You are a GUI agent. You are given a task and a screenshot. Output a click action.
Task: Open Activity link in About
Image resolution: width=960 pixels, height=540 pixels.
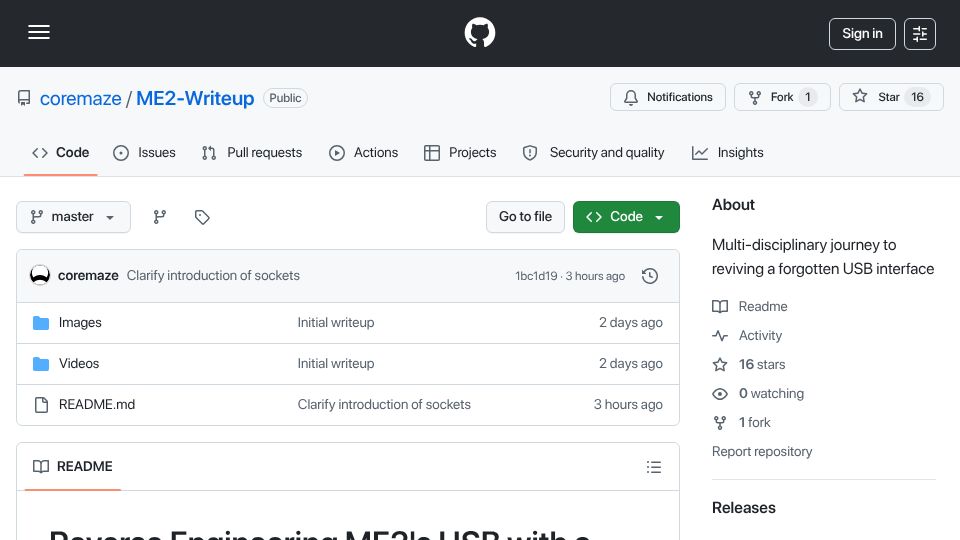[748, 336]
